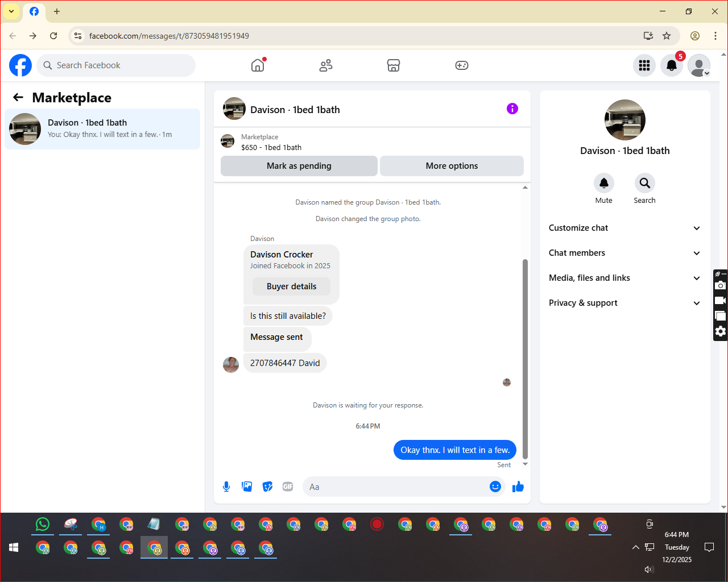This screenshot has width=728, height=582.
Task: Open Chrome three-dot menu
Action: (715, 36)
